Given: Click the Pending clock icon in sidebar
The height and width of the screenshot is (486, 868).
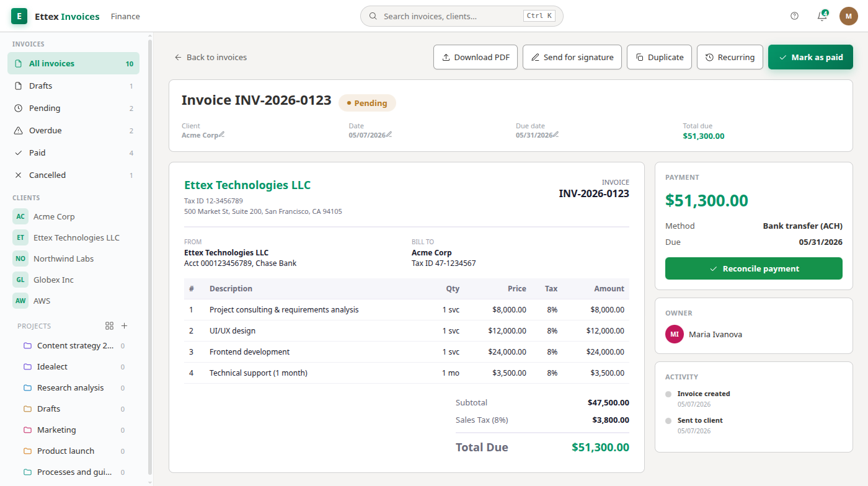Looking at the screenshot, I should 18,108.
